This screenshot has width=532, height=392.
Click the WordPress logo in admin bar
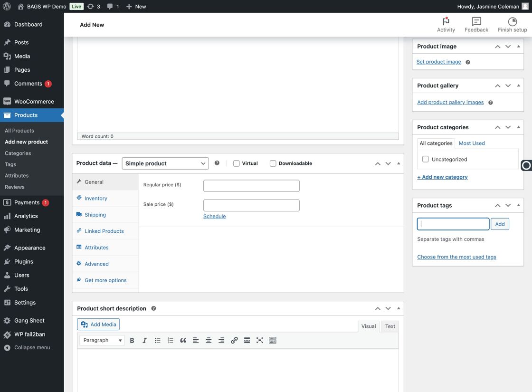(x=7, y=7)
